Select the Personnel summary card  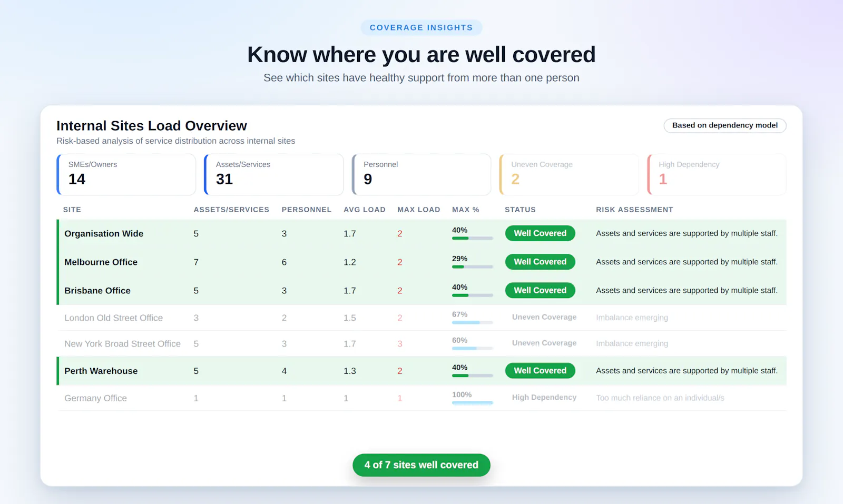click(421, 174)
